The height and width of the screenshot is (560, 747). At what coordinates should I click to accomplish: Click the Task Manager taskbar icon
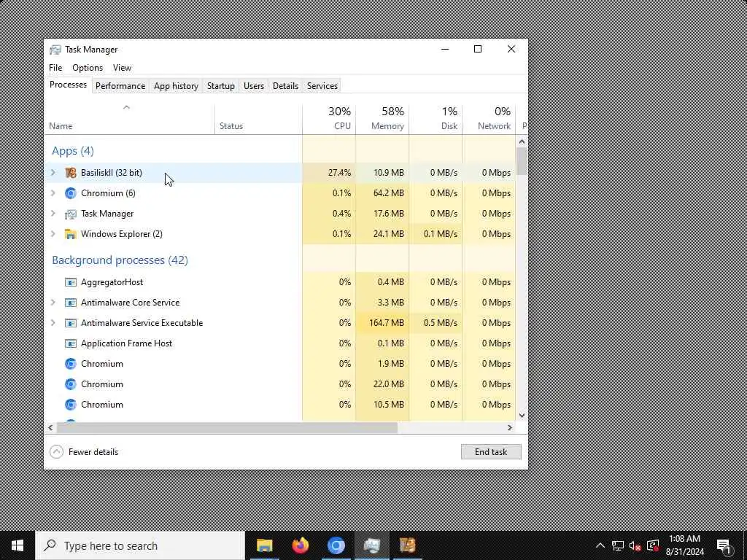tap(371, 545)
